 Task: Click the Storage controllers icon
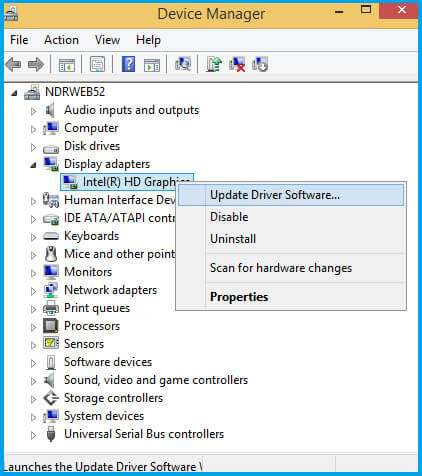[52, 398]
